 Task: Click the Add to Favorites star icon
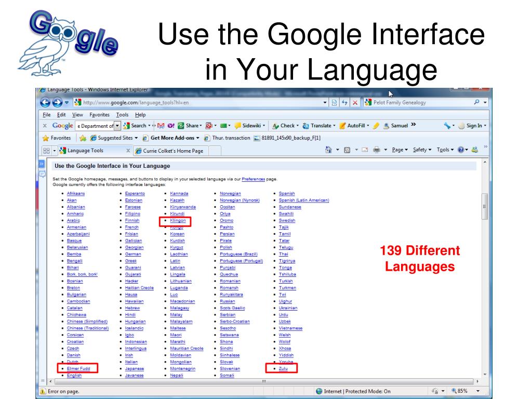pos(82,138)
